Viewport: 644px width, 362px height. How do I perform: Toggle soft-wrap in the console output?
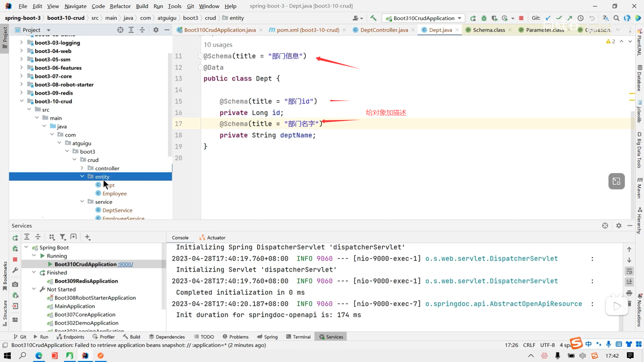(x=629, y=271)
